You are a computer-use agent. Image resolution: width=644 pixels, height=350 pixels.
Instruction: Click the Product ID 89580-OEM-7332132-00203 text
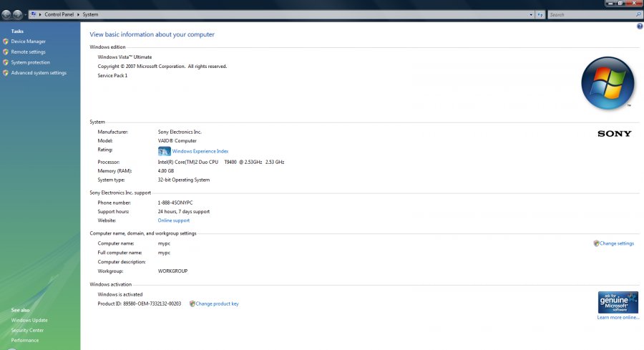click(140, 304)
